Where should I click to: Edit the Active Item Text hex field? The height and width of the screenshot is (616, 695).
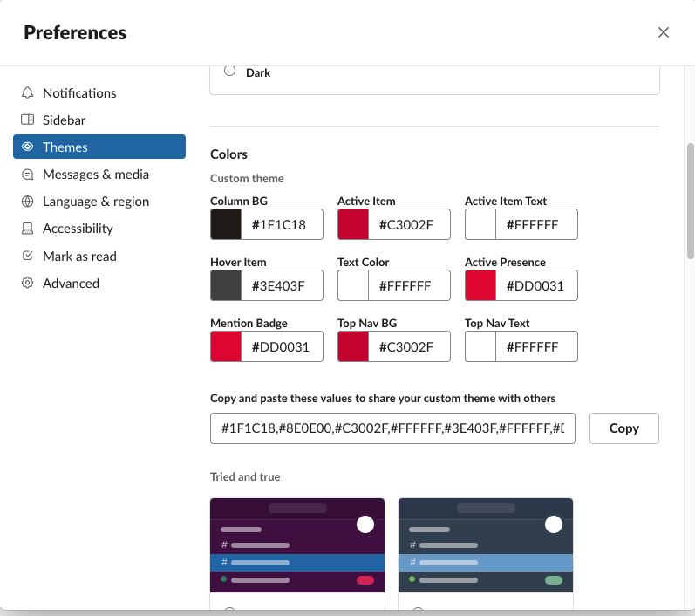536,224
